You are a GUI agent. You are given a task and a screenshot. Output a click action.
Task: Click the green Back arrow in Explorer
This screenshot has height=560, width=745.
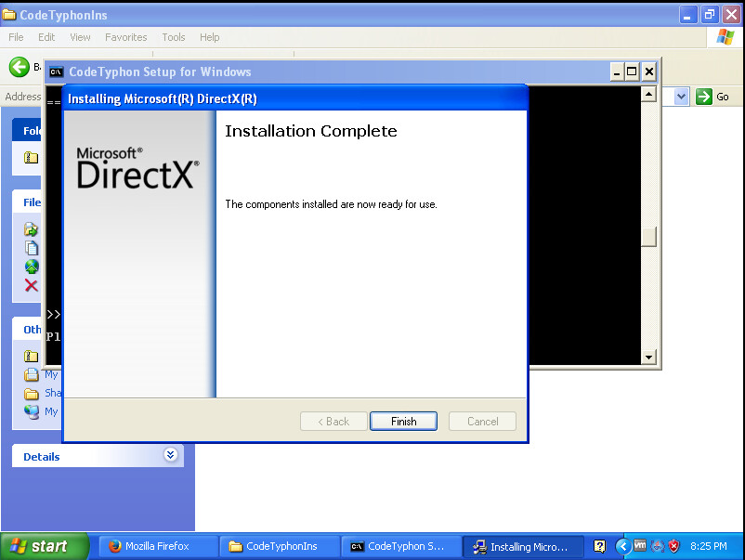pos(19,67)
